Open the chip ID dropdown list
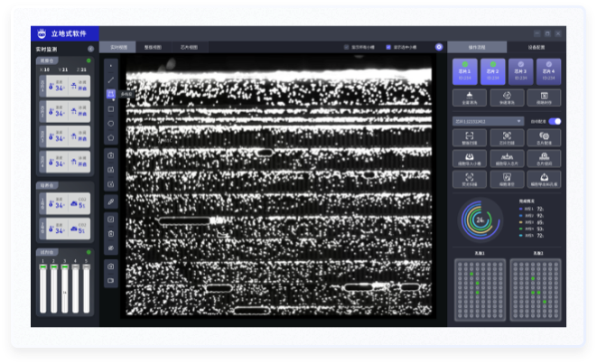This screenshot has width=597, height=364. 488,121
